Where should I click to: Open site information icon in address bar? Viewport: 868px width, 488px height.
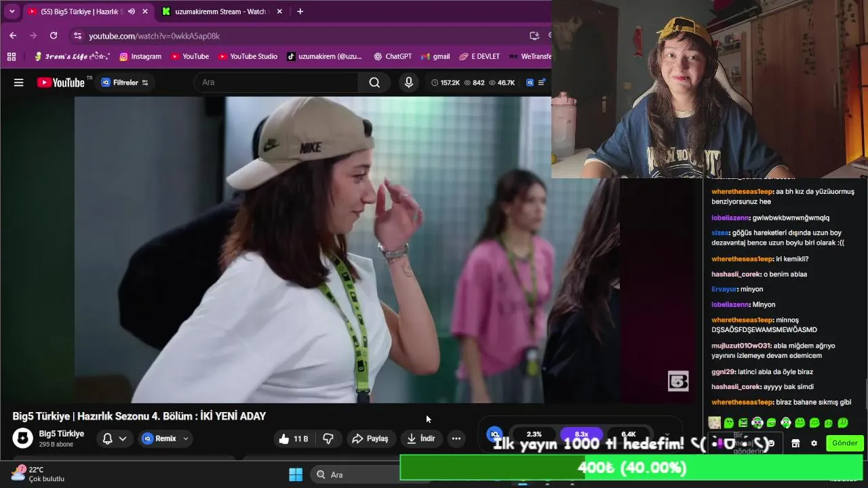point(77,36)
